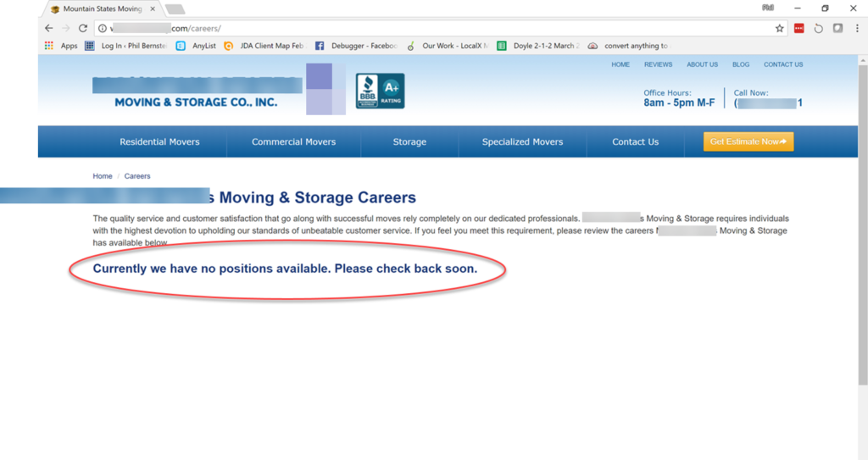Bookmark this page with the star icon
This screenshot has width=868, height=460.
pos(779,28)
